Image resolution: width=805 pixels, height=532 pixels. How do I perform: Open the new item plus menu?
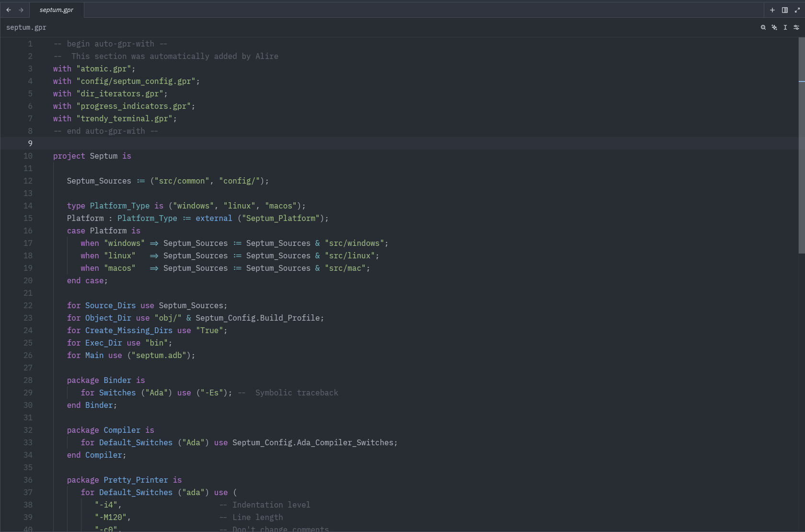[x=772, y=10]
